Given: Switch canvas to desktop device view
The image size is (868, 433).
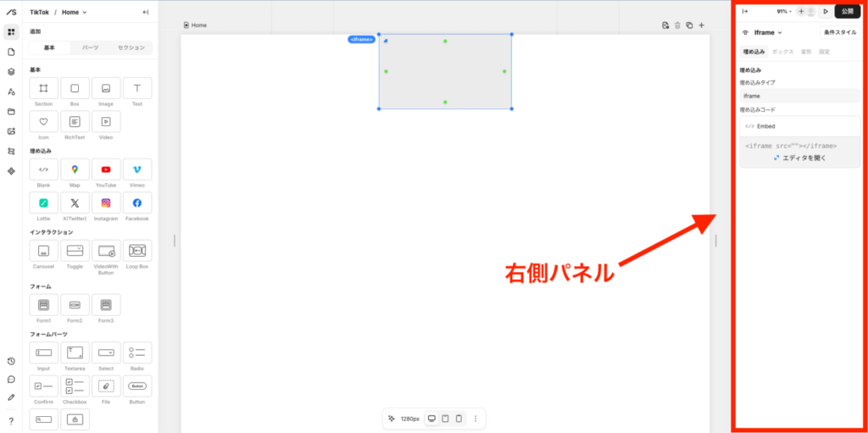Looking at the screenshot, I should coord(431,419).
